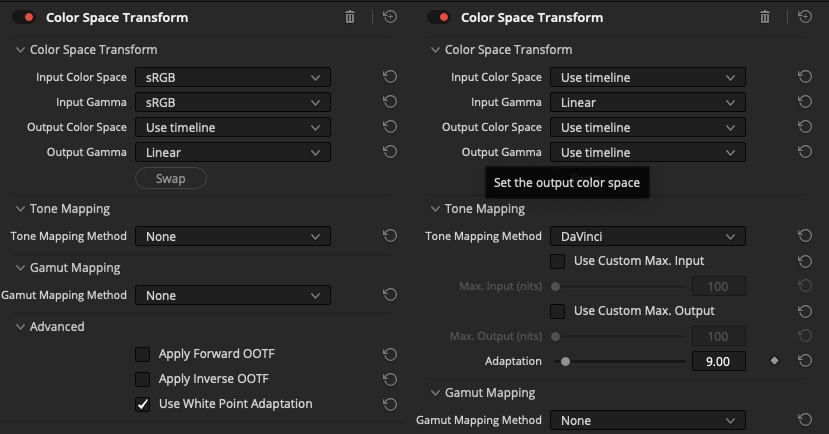
Task: Enable Apply Inverse OOTF checkbox
Action: coord(142,379)
